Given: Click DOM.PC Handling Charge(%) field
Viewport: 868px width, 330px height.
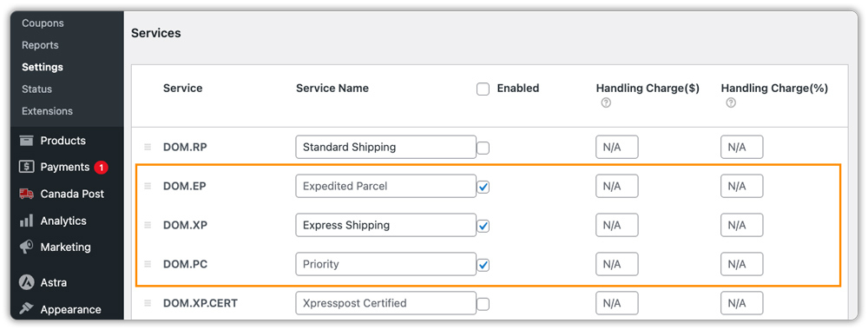Looking at the screenshot, I should tap(742, 264).
